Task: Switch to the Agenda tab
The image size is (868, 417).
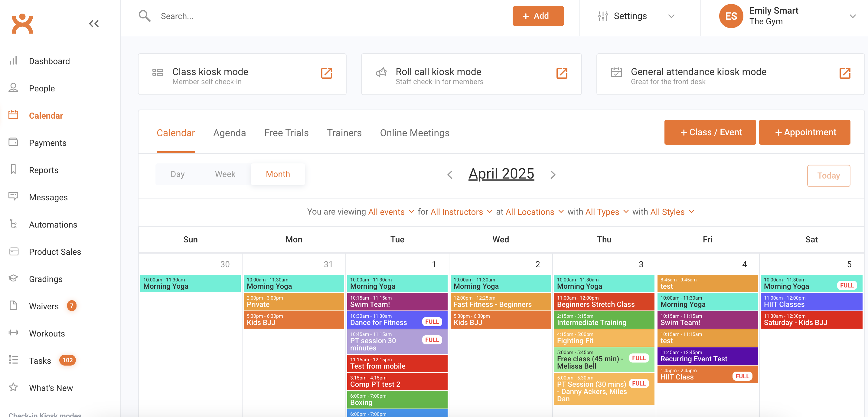Action: click(230, 133)
